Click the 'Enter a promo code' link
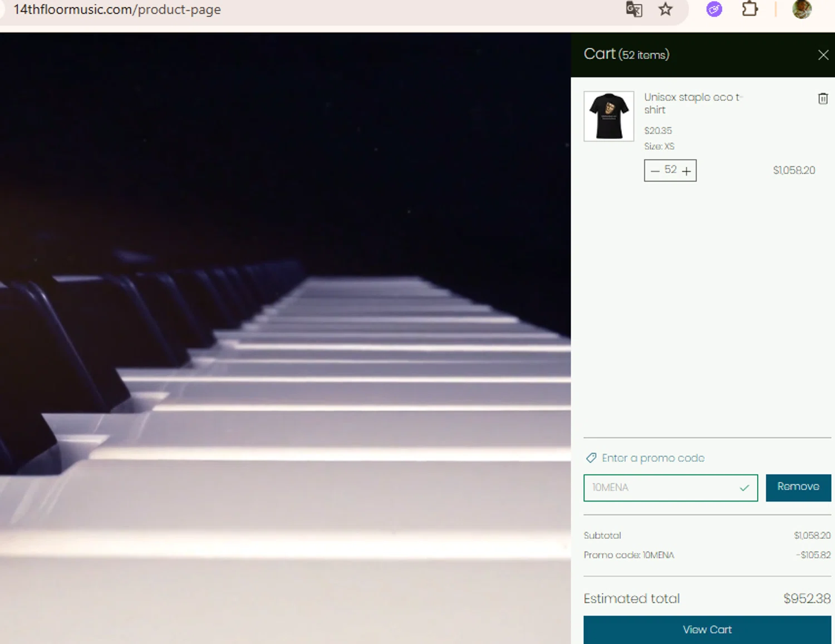Screen dimensions: 835x644 coord(653,458)
